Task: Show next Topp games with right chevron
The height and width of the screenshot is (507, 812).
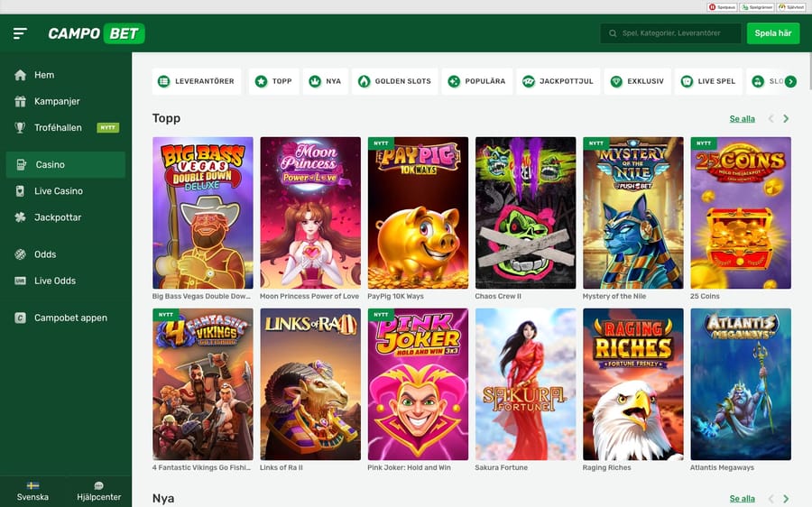Action: (x=786, y=119)
